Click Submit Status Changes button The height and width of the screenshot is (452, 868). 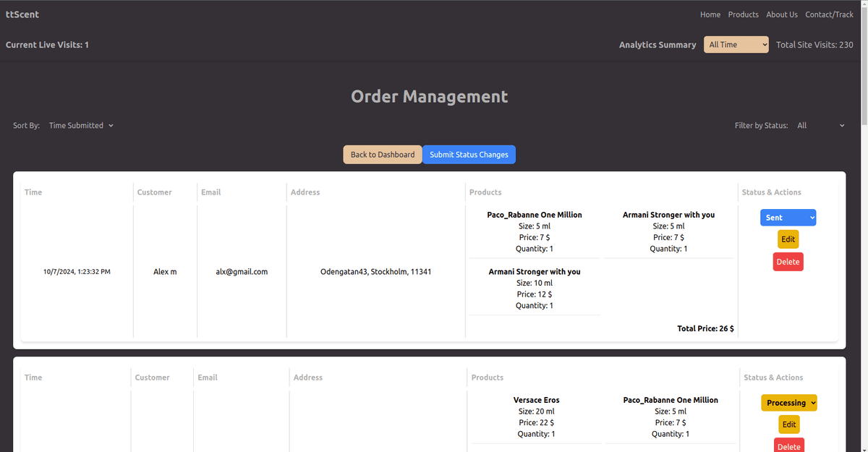point(469,155)
